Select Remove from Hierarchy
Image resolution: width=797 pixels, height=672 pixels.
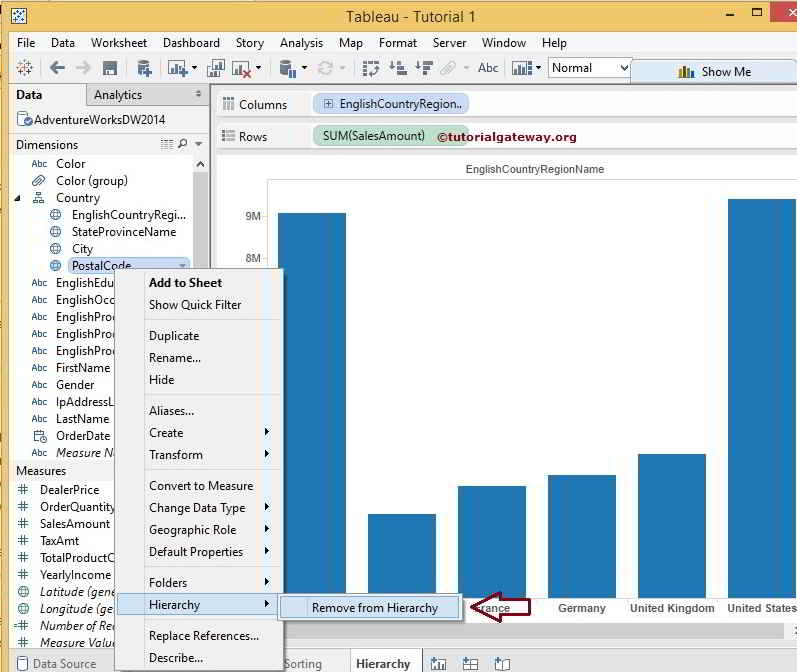374,607
